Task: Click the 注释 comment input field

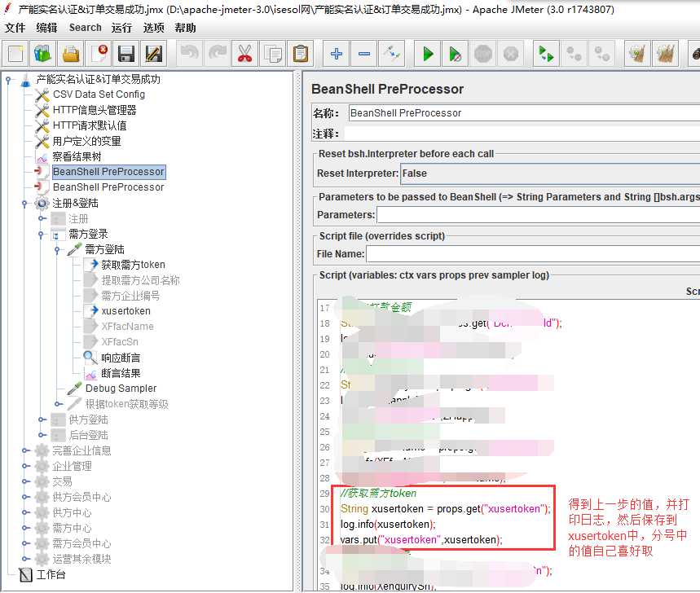Action: 522,134
